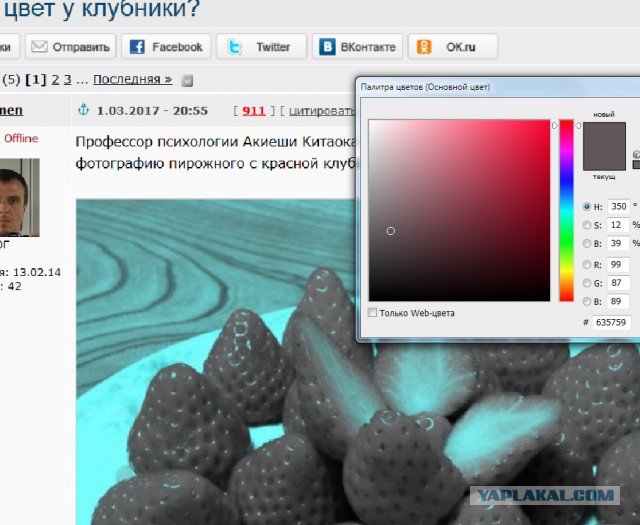Click the G value field showing 87
640x525 pixels.
tap(619, 283)
